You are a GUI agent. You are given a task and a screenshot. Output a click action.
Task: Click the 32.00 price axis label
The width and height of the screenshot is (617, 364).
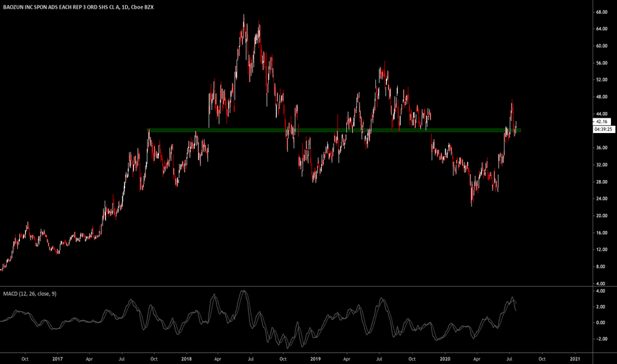(601, 165)
